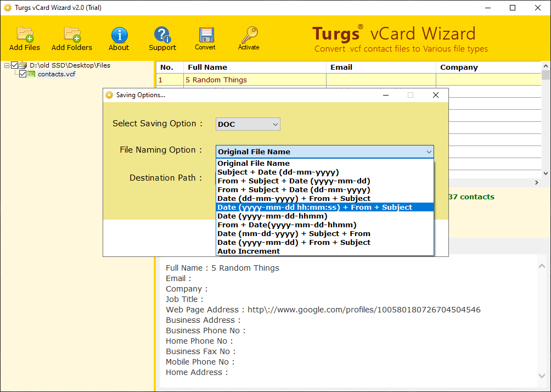Choose Date (yyyy-mm-dd) + From + Subject option
This screenshot has width=551, height=392.
tap(325, 243)
